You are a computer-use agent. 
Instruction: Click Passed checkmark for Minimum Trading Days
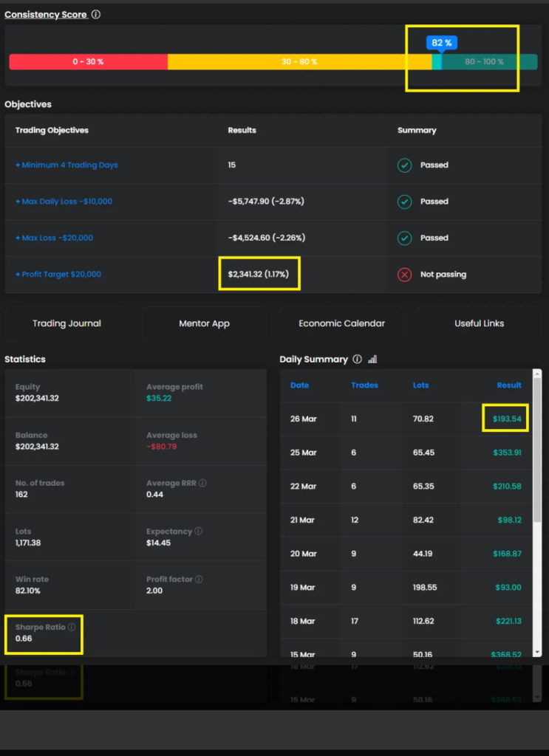(404, 165)
